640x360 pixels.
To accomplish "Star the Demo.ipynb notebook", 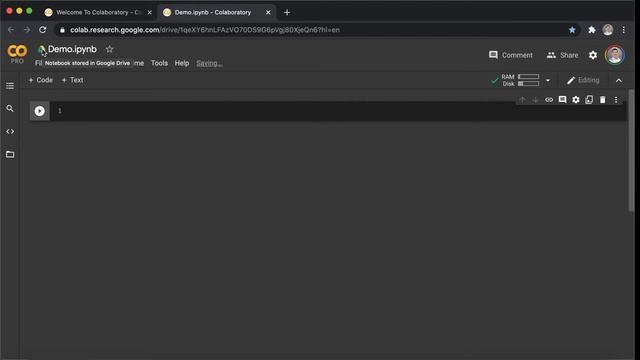I will (x=109, y=49).
